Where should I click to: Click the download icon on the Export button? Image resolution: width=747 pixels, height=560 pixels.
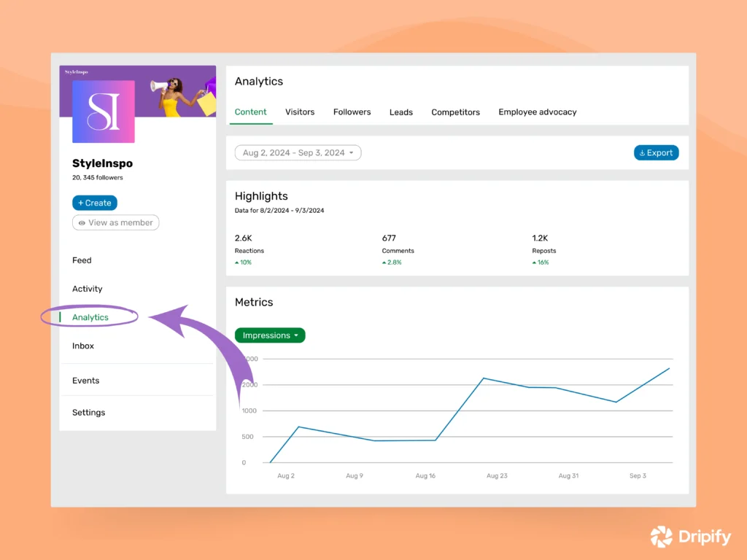pos(643,152)
